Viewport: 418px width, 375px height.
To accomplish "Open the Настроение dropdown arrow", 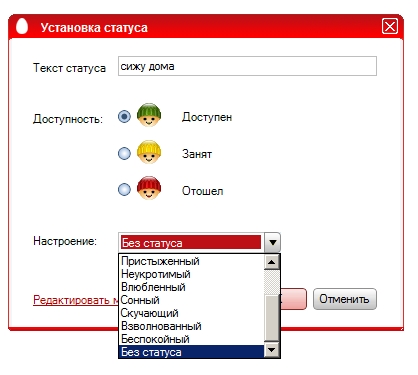I will pyautogui.click(x=272, y=242).
